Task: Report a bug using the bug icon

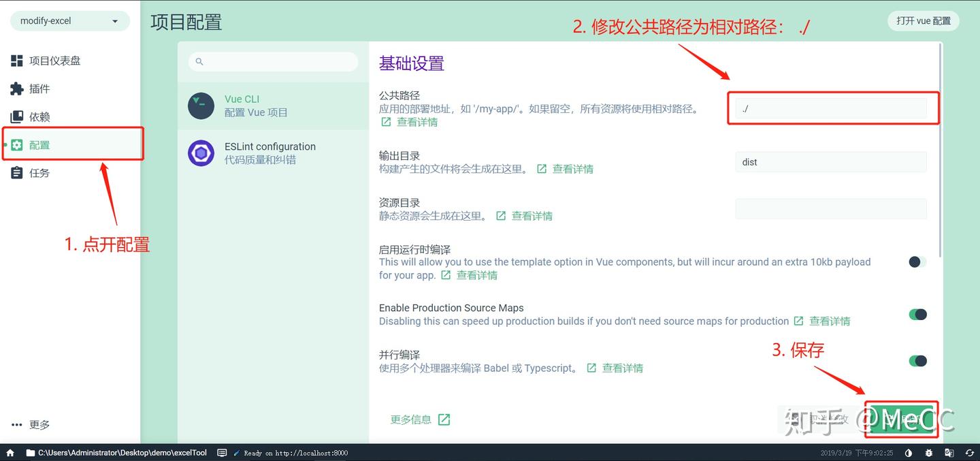Action: 929,452
